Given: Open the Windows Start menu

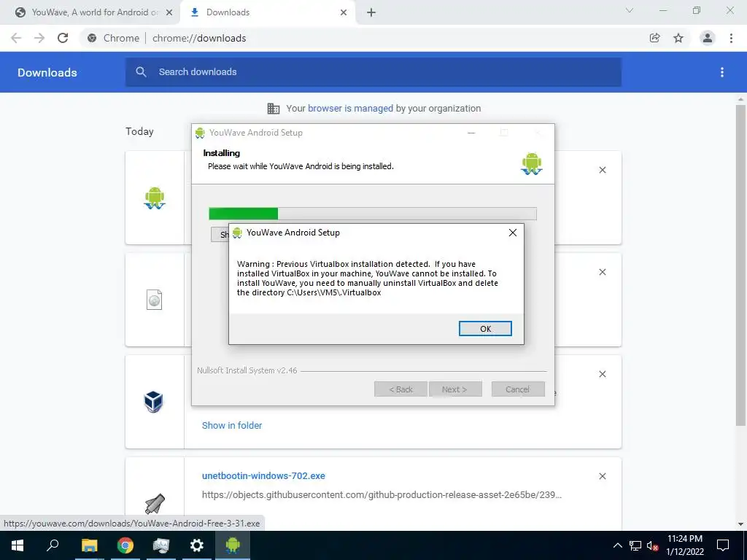Looking at the screenshot, I should [x=18, y=545].
